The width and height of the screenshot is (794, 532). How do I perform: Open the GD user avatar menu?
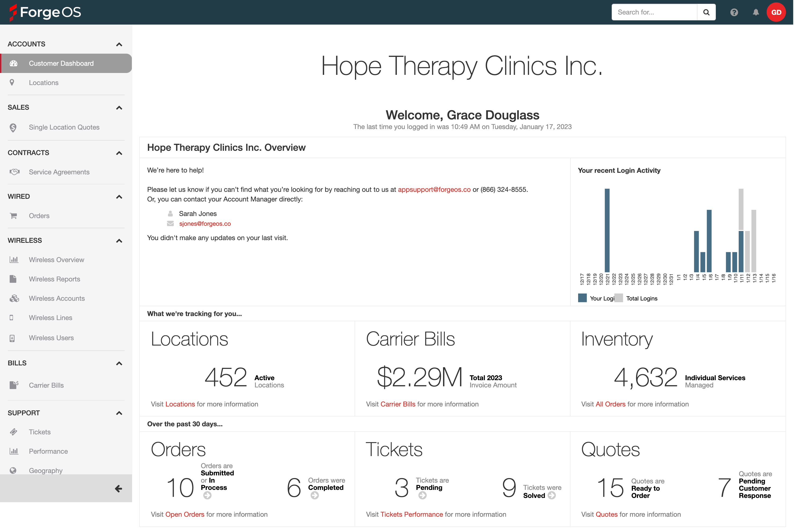776,12
